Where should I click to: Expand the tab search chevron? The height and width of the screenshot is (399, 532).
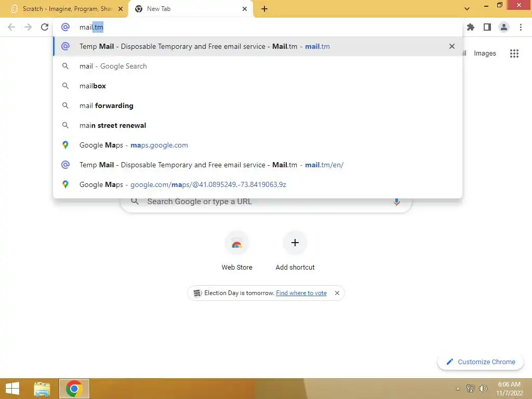pyautogui.click(x=467, y=9)
